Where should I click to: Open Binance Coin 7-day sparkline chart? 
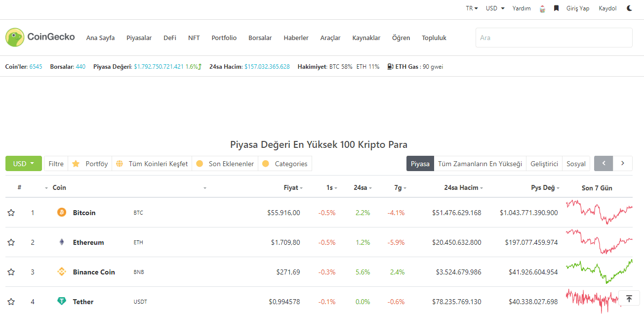coord(599,271)
